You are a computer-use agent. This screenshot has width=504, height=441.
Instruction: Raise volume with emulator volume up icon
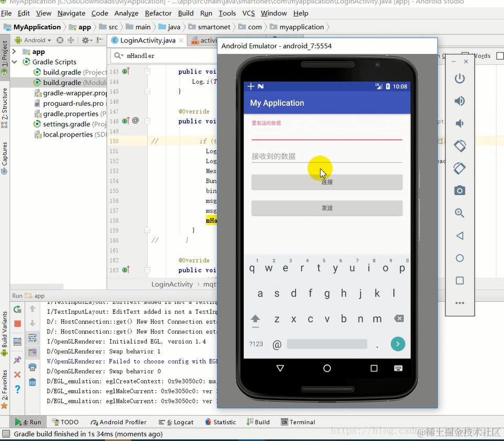tap(460, 101)
